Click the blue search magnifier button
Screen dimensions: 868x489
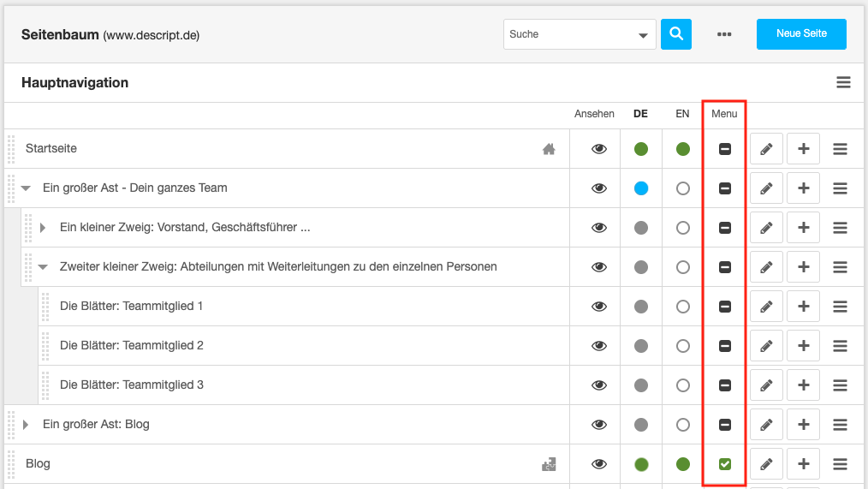click(x=676, y=33)
